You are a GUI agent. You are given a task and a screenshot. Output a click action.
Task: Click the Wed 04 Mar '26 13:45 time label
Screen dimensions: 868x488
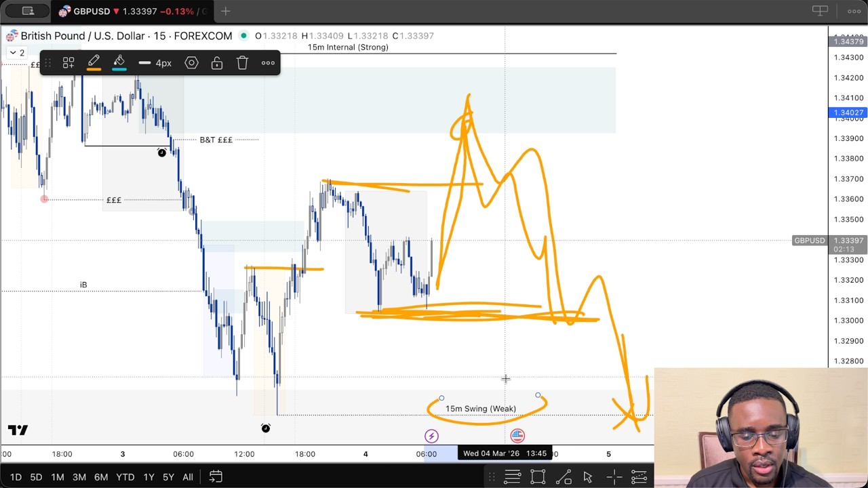coord(505,453)
